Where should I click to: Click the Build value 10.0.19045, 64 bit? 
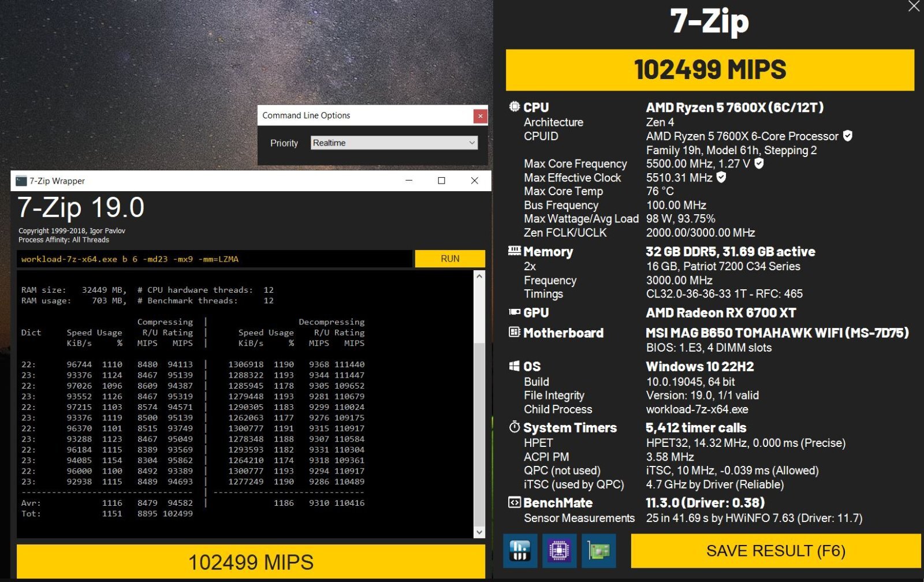(691, 382)
